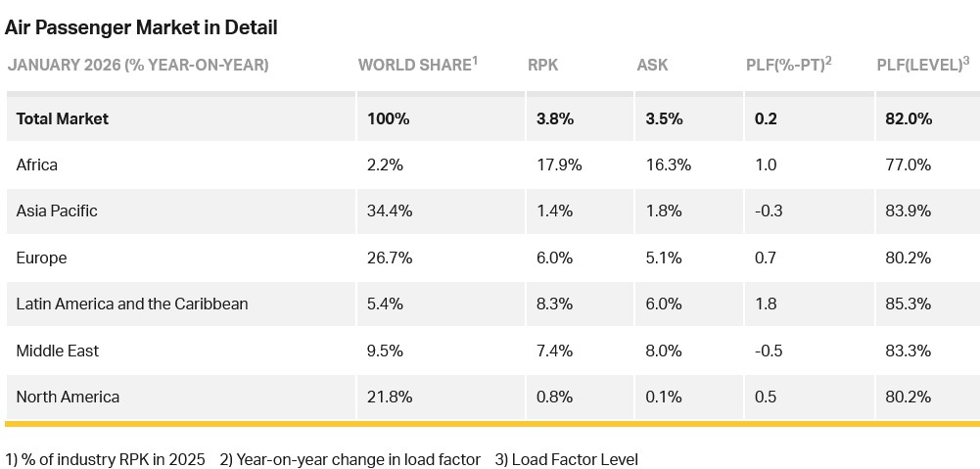
Task: Click Latin America and the Caribbean
Action: [x=132, y=304]
